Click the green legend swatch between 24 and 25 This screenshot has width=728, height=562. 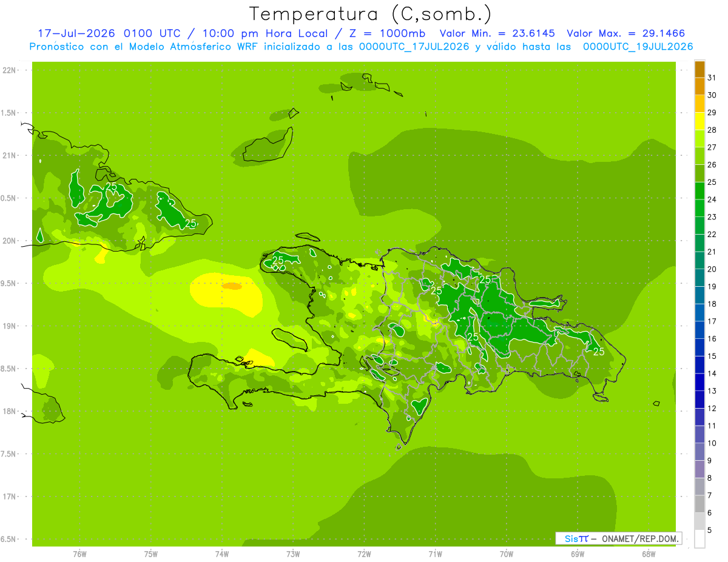click(699, 191)
